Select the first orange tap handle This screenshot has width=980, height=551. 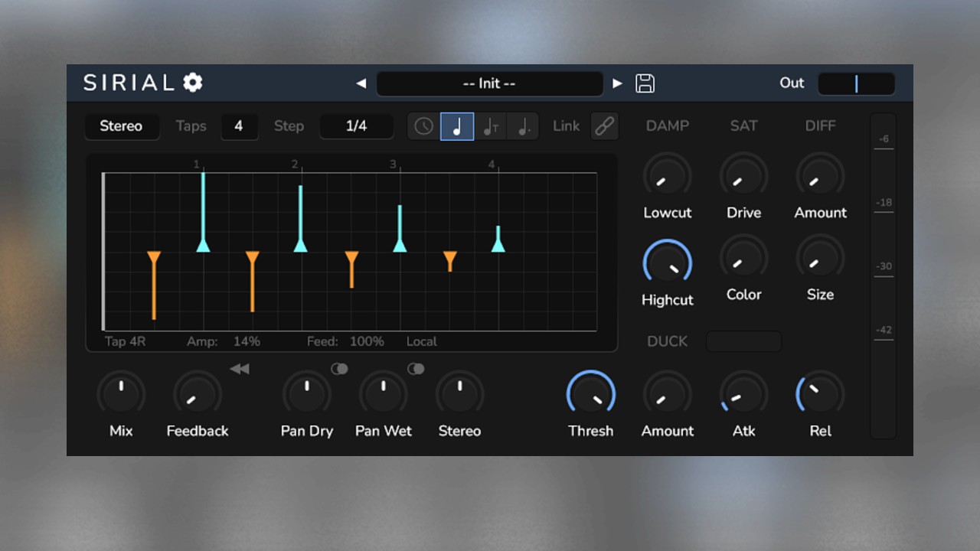coord(154,257)
